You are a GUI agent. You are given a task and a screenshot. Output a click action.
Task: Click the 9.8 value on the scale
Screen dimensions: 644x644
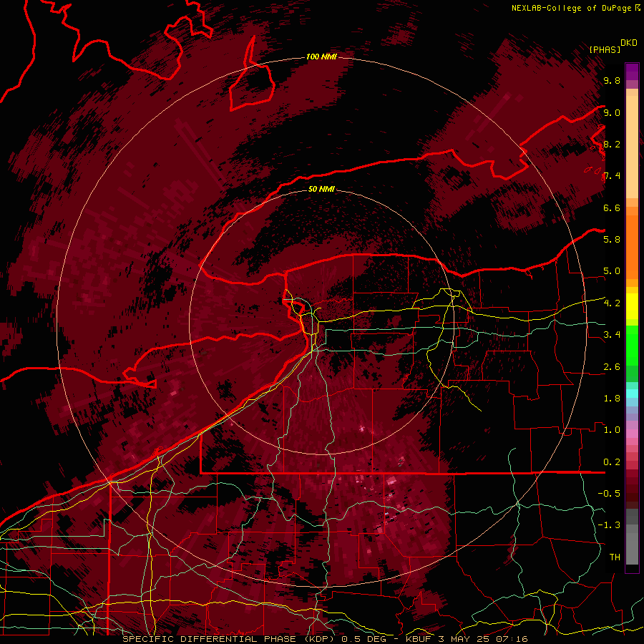click(x=612, y=81)
